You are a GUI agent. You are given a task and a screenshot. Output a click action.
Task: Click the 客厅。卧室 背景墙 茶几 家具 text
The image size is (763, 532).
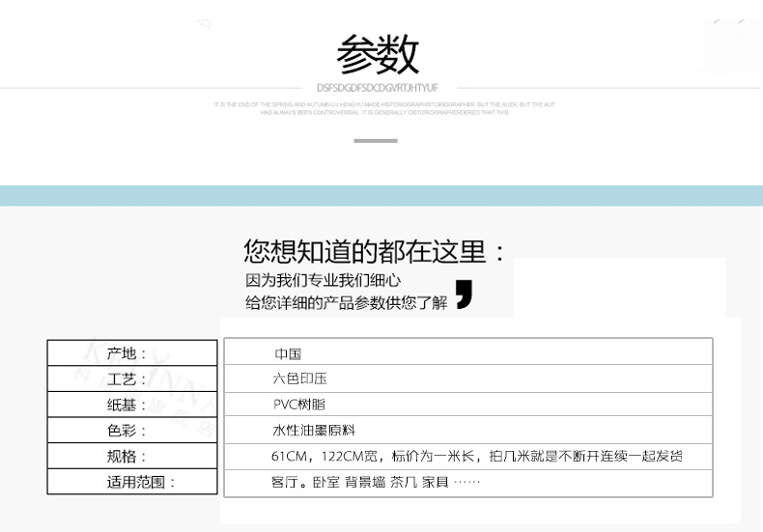pos(376,482)
